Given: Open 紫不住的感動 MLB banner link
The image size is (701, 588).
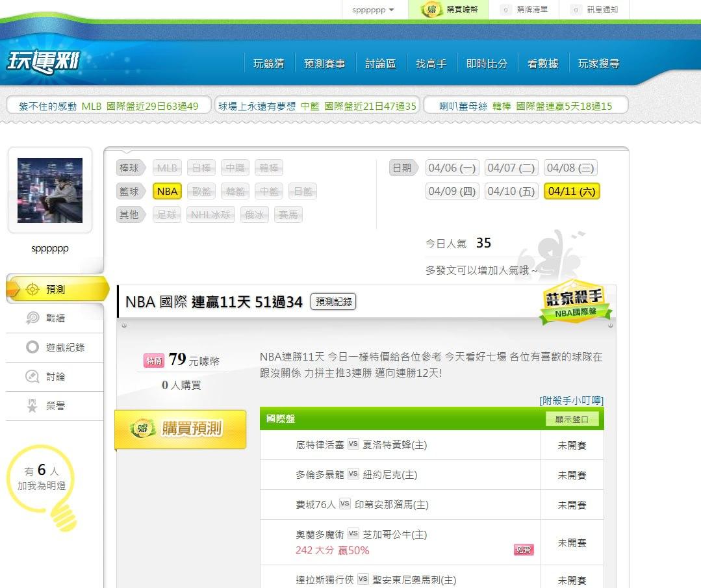Looking at the screenshot, I should tap(108, 106).
